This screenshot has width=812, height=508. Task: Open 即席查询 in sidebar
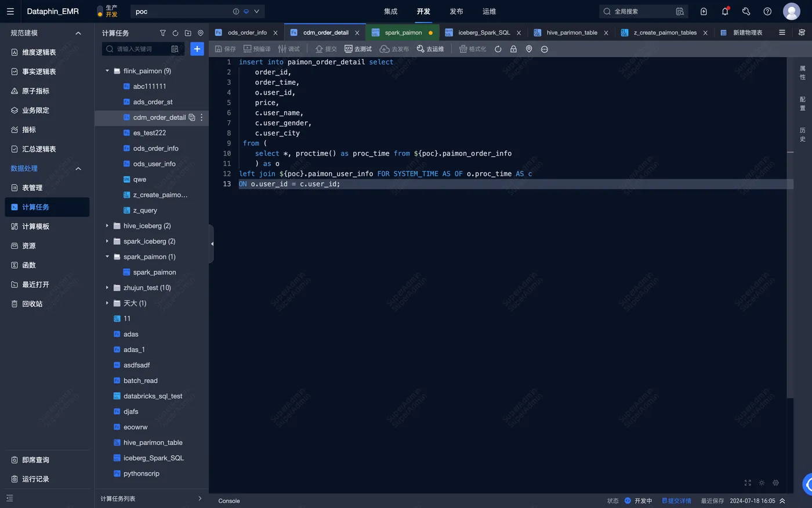pyautogui.click(x=47, y=460)
